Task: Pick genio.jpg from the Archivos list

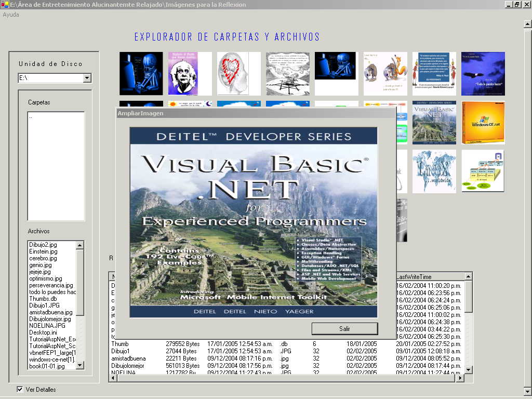Action: pyautogui.click(x=41, y=265)
